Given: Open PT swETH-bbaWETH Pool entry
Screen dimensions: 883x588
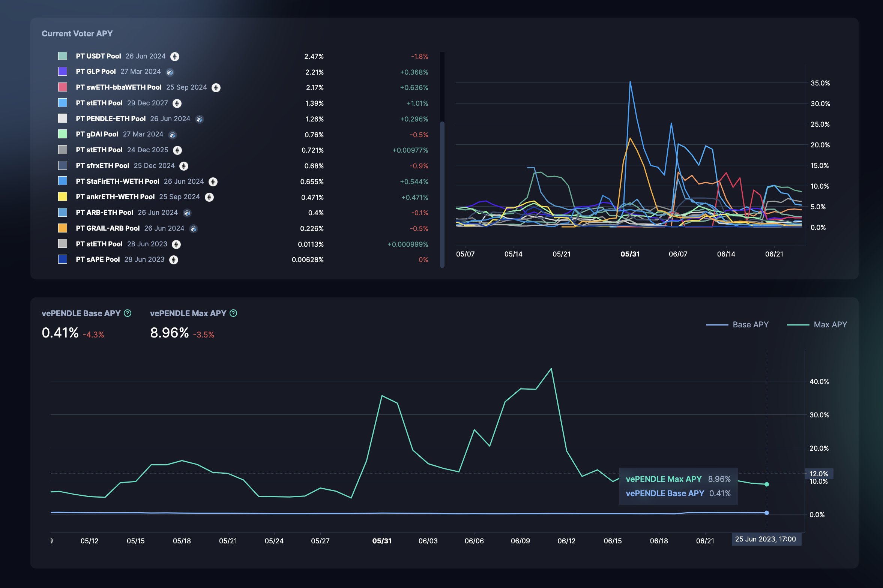Looking at the screenshot, I should (119, 87).
